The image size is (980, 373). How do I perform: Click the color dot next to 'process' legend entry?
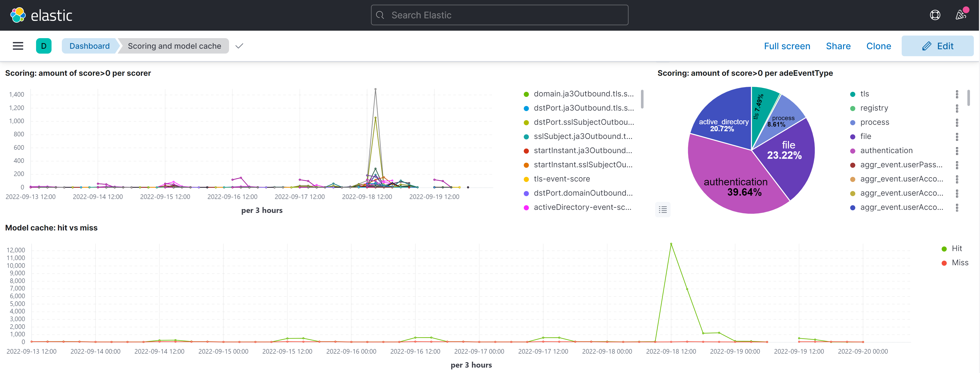pyautogui.click(x=852, y=122)
